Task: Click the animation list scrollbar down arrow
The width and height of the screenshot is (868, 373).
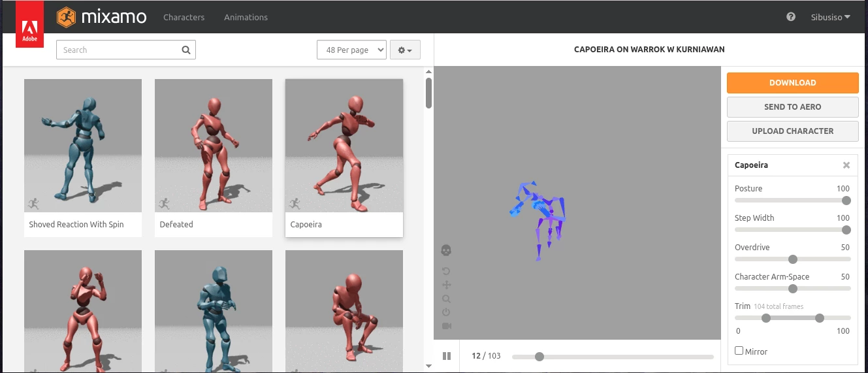Action: [x=428, y=367]
